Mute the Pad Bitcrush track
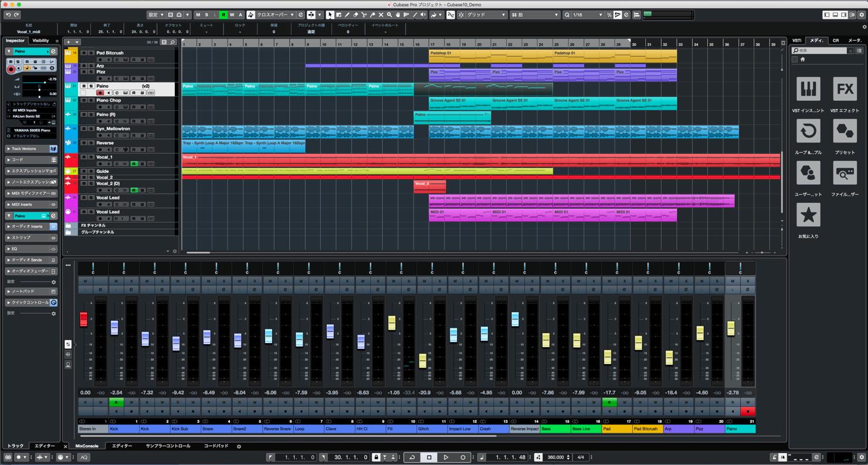This screenshot has height=465, width=868. coord(83,53)
